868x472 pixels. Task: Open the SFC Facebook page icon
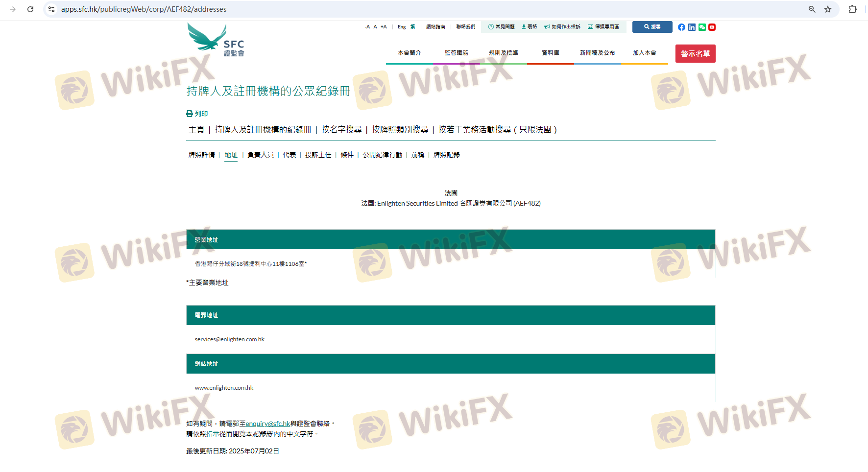point(681,27)
